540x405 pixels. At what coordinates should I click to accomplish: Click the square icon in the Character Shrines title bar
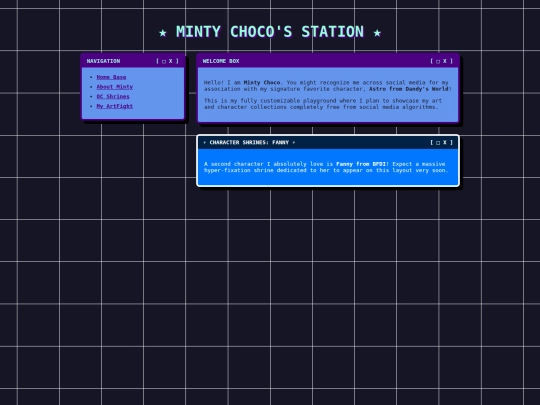(x=438, y=143)
